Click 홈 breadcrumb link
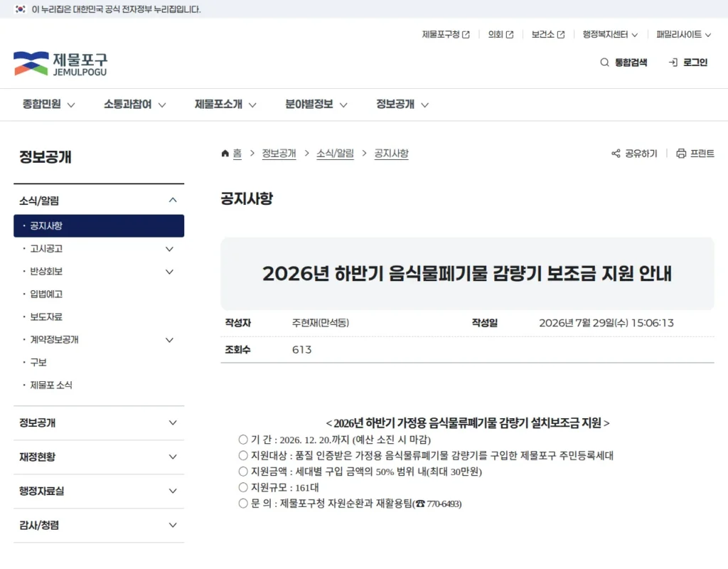 pyautogui.click(x=237, y=154)
